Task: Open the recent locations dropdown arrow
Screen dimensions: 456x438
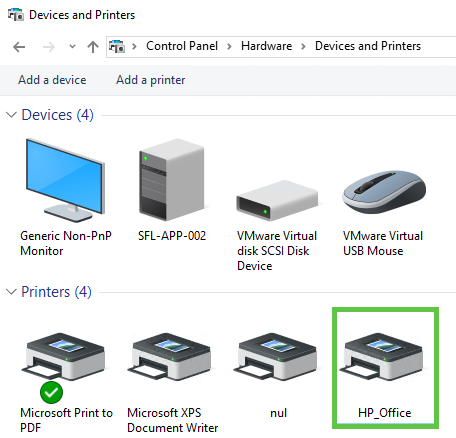Action: [72, 47]
